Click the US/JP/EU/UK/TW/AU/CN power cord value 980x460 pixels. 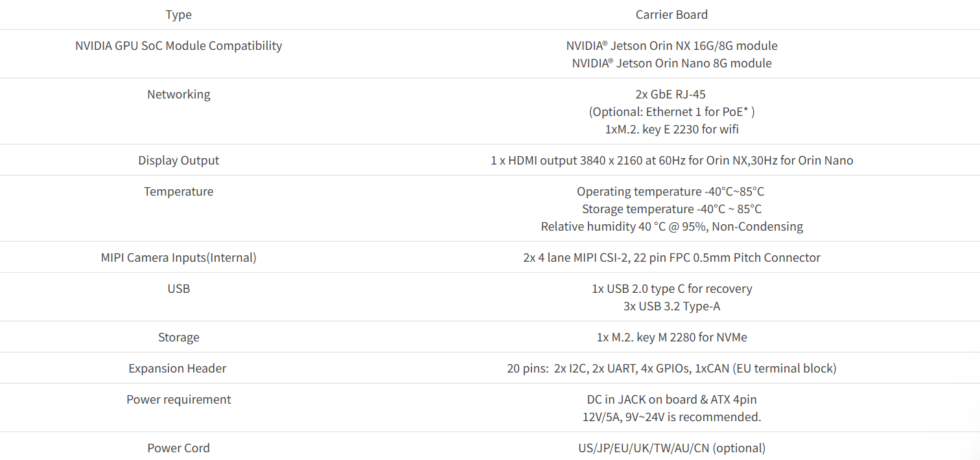(671, 448)
